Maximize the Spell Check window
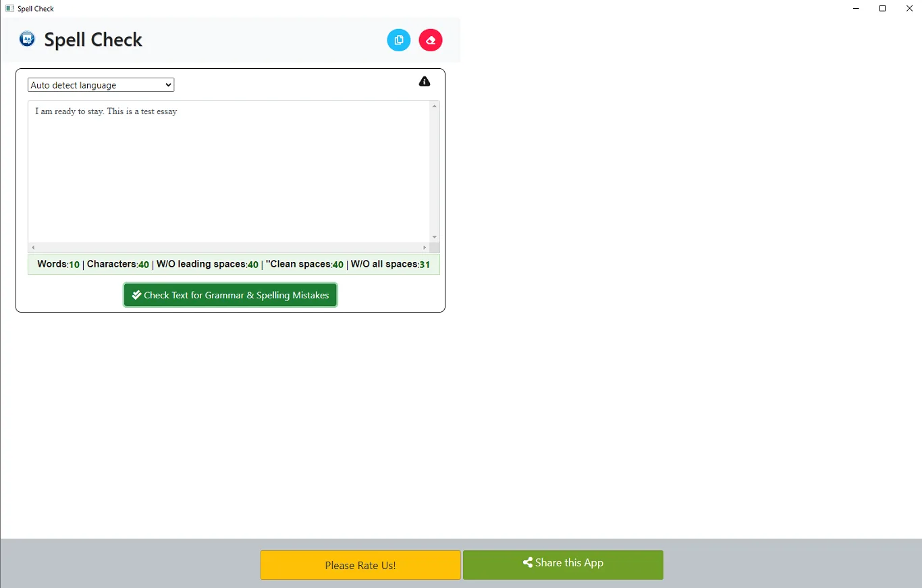The height and width of the screenshot is (588, 922). tap(882, 9)
